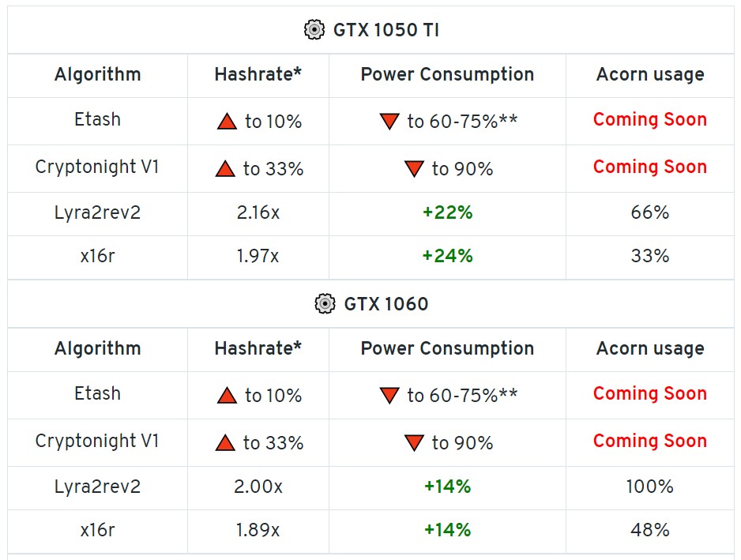Click the Hashrate* header in GTX 1050 TI table
Screen dimensions: 741x560
tap(258, 75)
